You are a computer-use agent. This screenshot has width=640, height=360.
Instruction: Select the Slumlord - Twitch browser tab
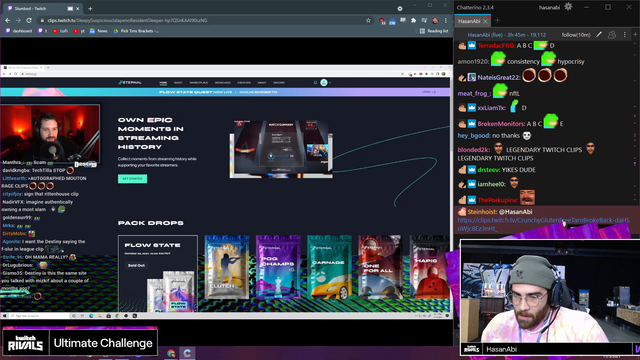click(43, 9)
